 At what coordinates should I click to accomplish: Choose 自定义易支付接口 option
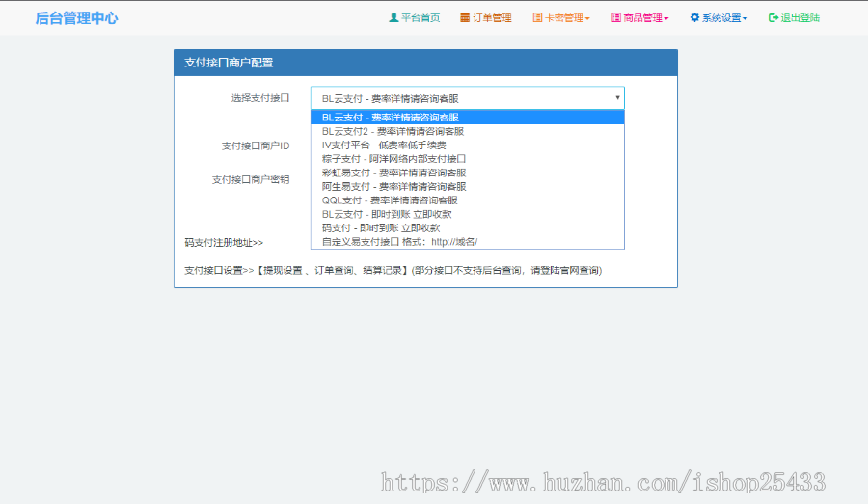click(467, 242)
